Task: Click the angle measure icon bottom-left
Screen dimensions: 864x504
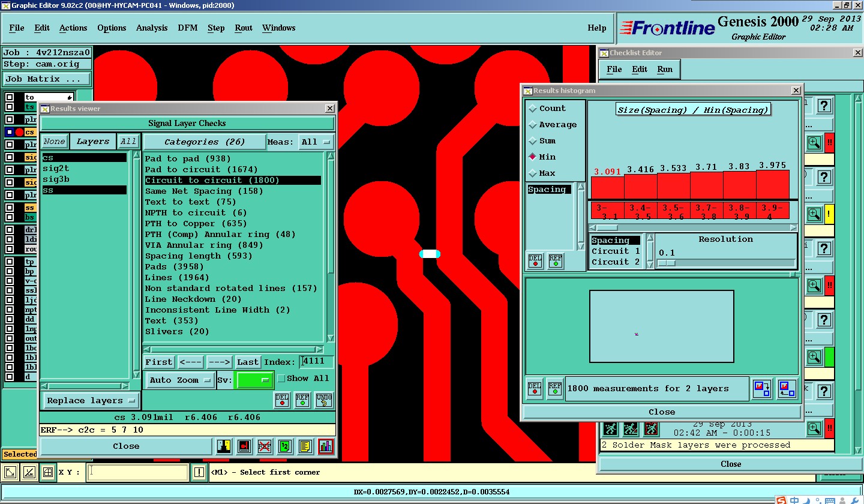Action: point(28,472)
